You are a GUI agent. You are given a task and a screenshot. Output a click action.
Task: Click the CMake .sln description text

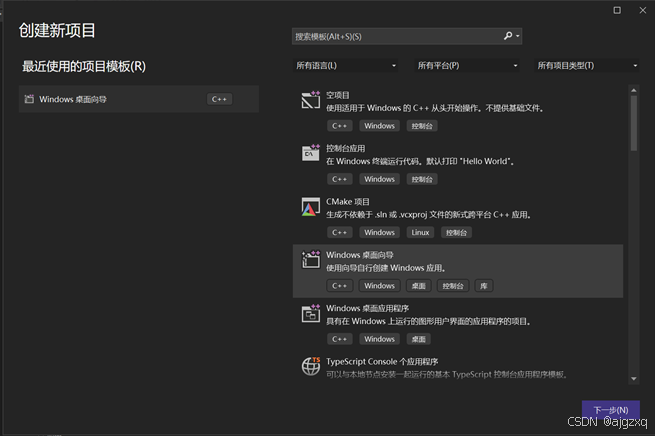[428, 215]
